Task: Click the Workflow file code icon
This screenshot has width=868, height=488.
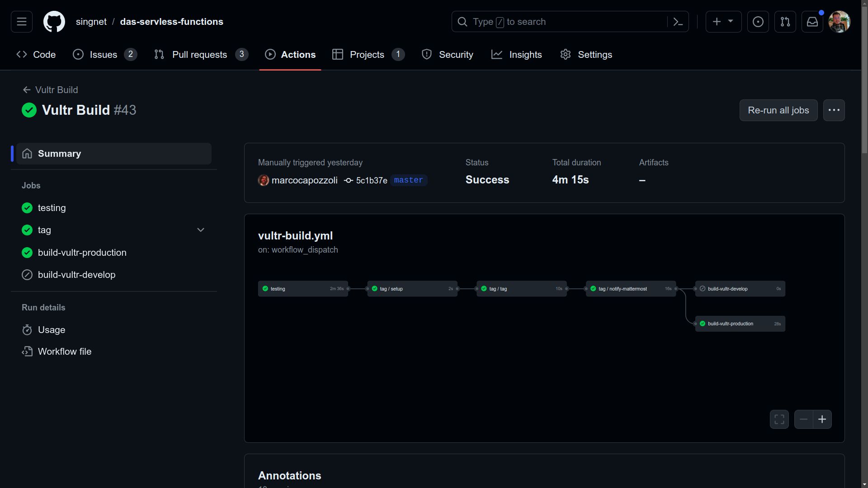Action: tap(27, 352)
